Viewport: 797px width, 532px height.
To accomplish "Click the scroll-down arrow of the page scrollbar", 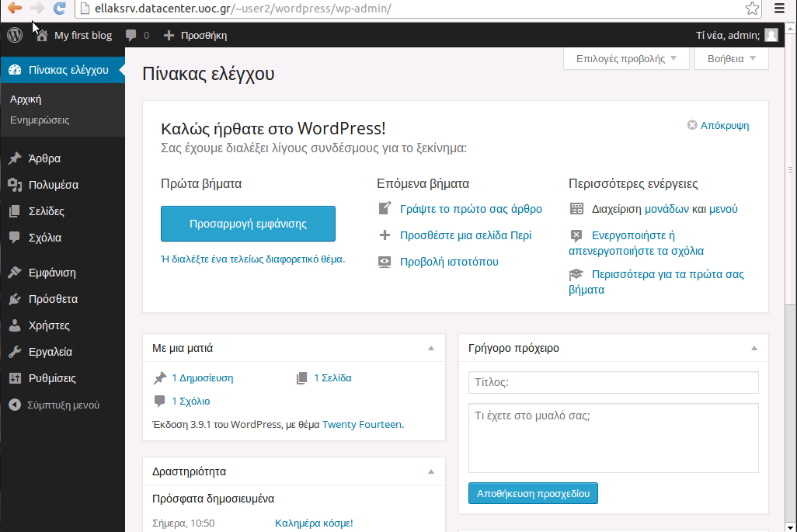I will pos(790,527).
